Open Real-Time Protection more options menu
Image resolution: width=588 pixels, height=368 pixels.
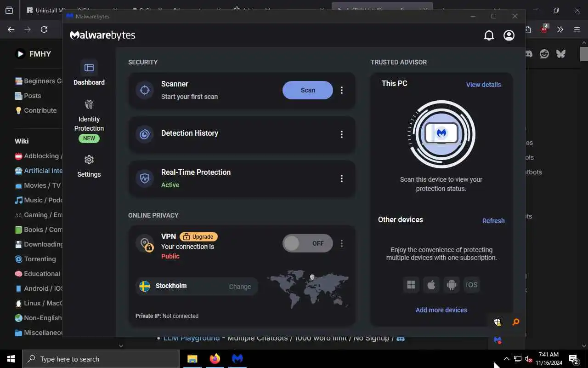point(341,178)
